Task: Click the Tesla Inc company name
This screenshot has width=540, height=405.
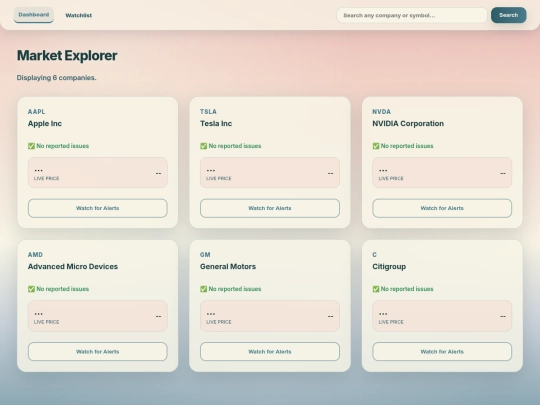Action: [216, 124]
